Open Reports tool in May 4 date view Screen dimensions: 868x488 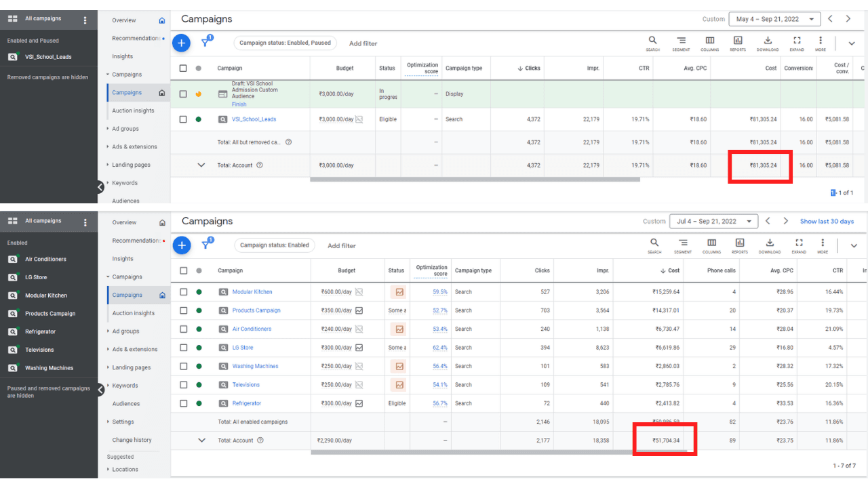738,43
